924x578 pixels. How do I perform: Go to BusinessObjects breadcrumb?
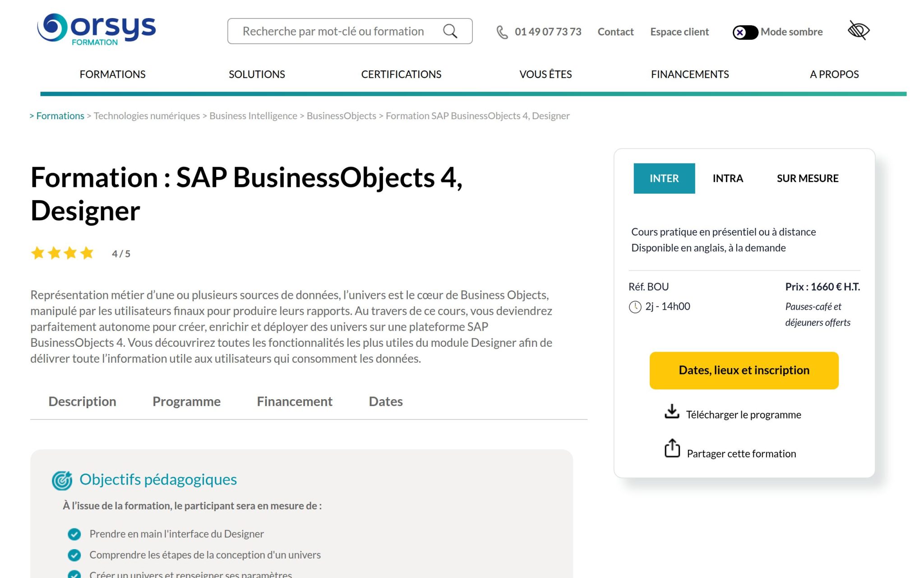(341, 116)
